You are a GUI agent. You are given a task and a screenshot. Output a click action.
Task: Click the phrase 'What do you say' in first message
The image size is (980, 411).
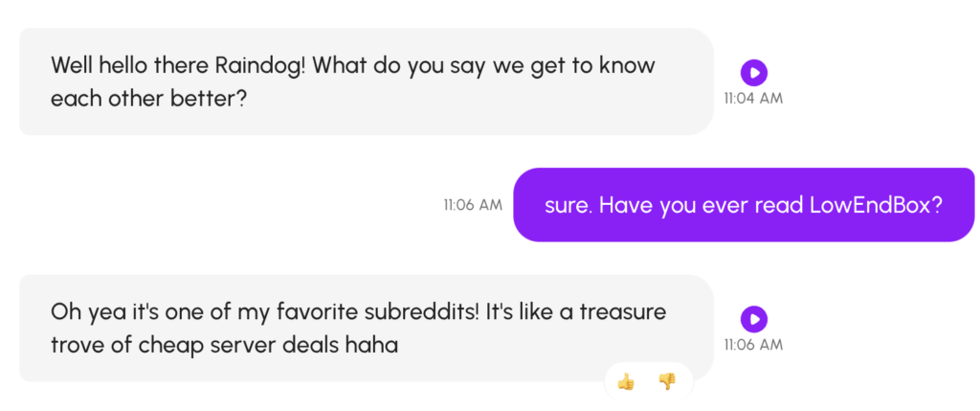400,65
